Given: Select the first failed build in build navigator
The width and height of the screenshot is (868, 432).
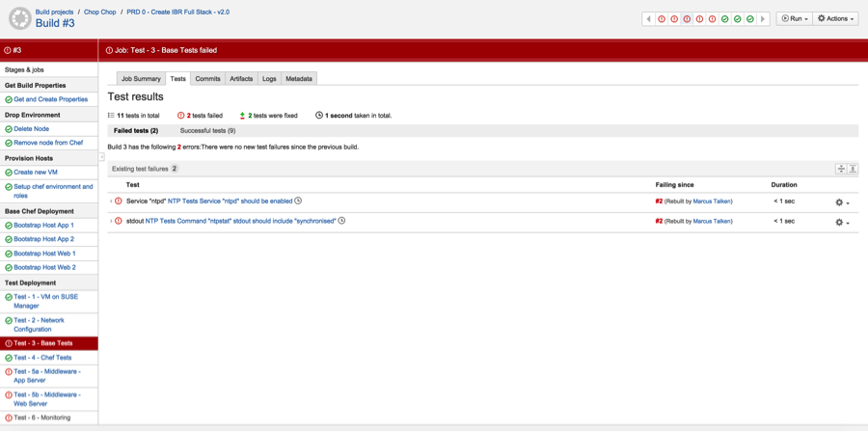Looking at the screenshot, I should coord(662,18).
